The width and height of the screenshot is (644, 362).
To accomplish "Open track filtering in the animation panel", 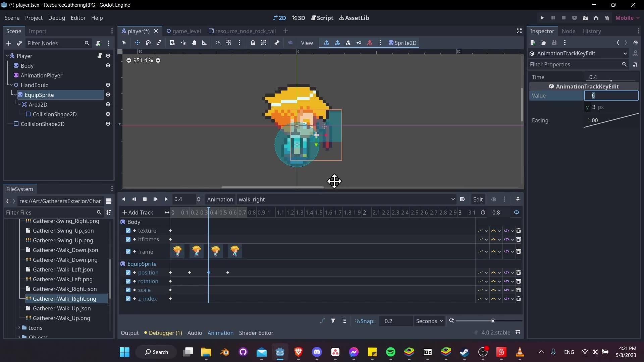I will (333, 321).
